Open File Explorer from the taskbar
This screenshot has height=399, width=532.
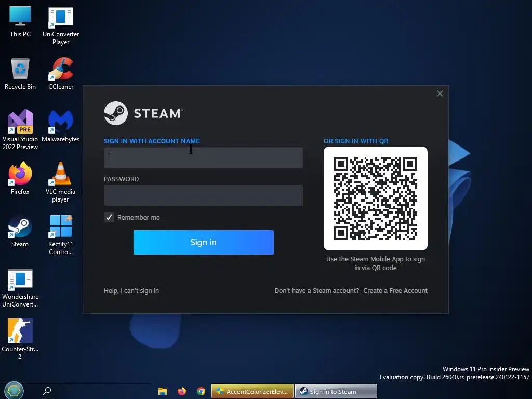(163, 391)
